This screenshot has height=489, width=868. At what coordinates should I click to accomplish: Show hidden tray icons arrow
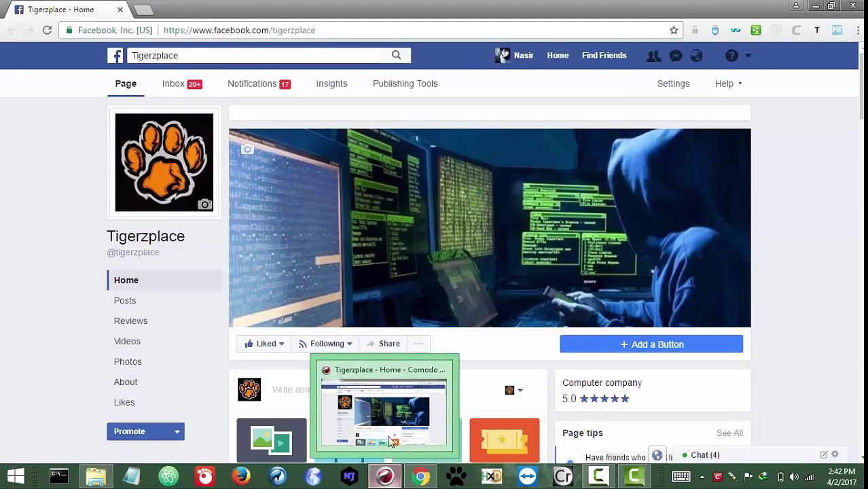702,477
